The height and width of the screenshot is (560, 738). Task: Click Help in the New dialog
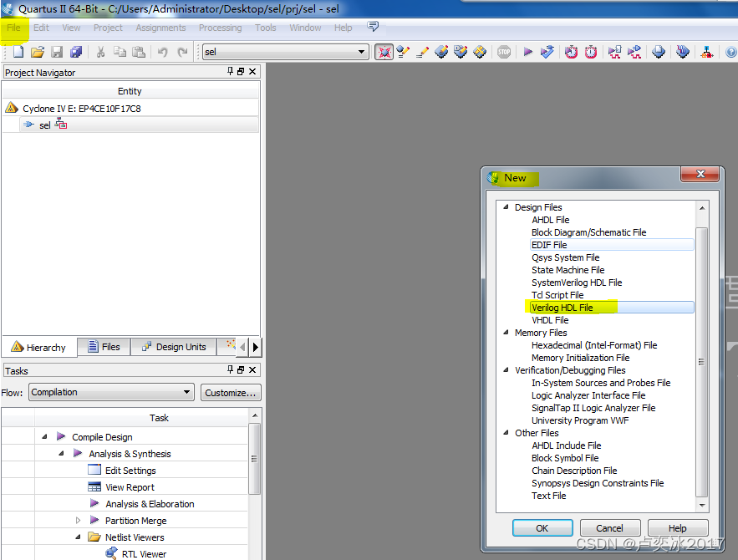click(677, 528)
